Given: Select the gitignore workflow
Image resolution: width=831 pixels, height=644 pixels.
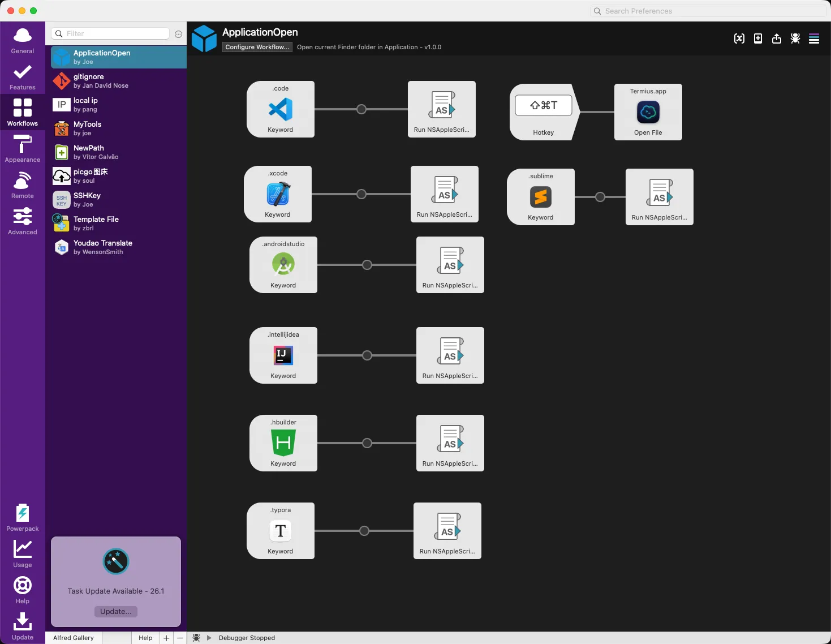Looking at the screenshot, I should (119, 81).
